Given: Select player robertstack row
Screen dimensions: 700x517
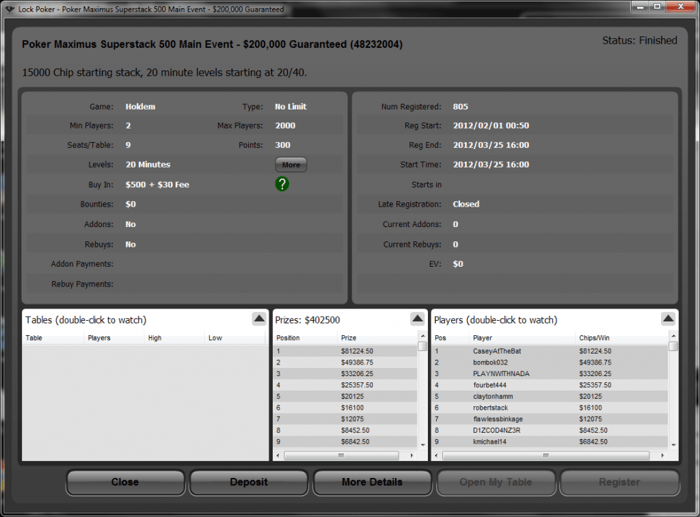Looking at the screenshot, I should click(550, 408).
